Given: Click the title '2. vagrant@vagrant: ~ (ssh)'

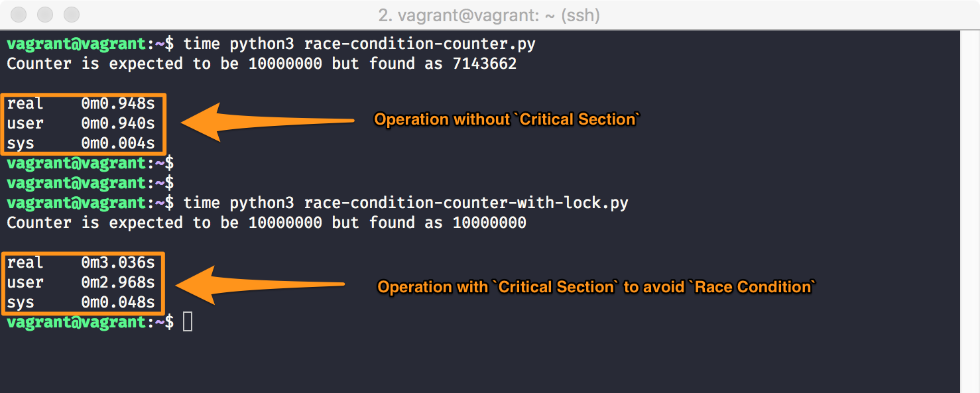Looking at the screenshot, I should (x=489, y=15).
